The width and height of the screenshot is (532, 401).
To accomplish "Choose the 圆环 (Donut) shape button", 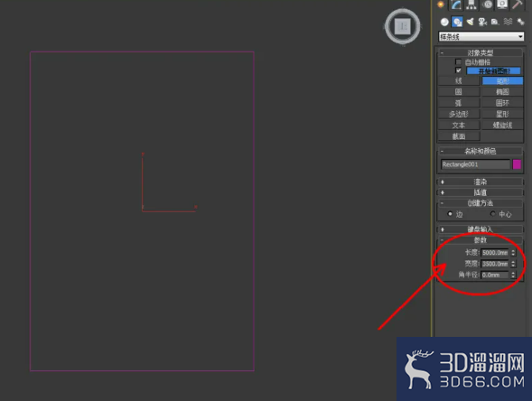I will click(502, 103).
